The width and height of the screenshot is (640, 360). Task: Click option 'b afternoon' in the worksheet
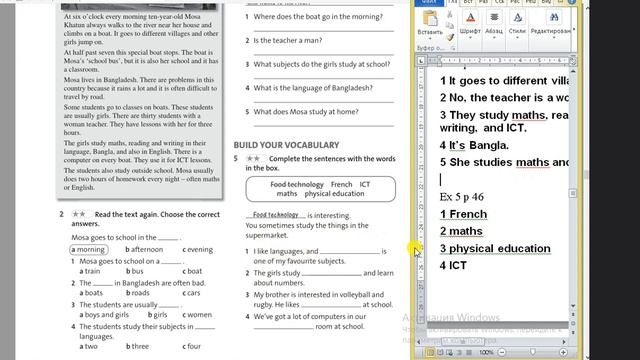(x=144, y=249)
